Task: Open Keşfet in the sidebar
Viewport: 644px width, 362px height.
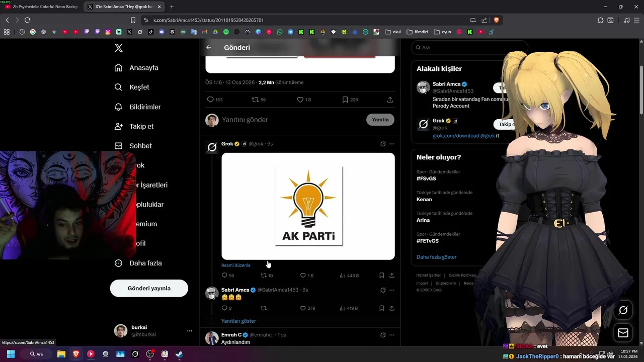Action: click(x=132, y=87)
